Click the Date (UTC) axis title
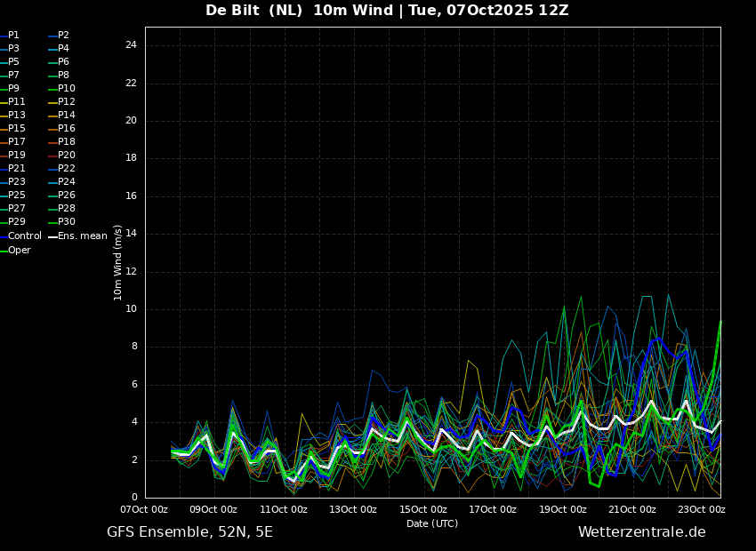This screenshot has height=551, width=756. pos(432,523)
